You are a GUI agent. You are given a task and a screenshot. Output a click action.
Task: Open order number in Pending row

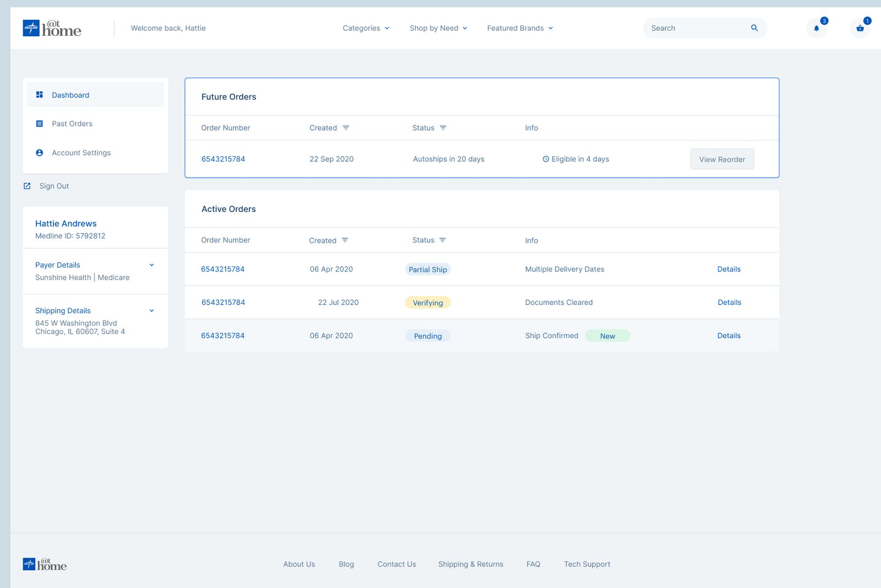tap(222, 335)
